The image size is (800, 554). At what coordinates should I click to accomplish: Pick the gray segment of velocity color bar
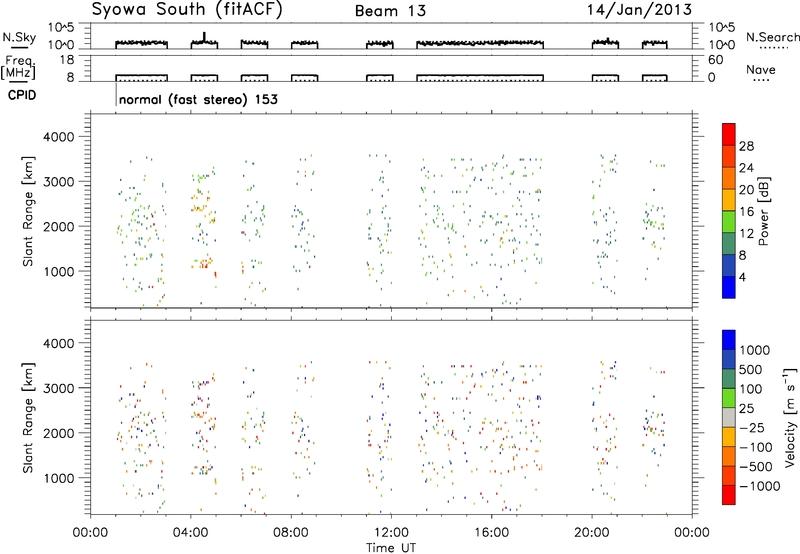pos(729,418)
